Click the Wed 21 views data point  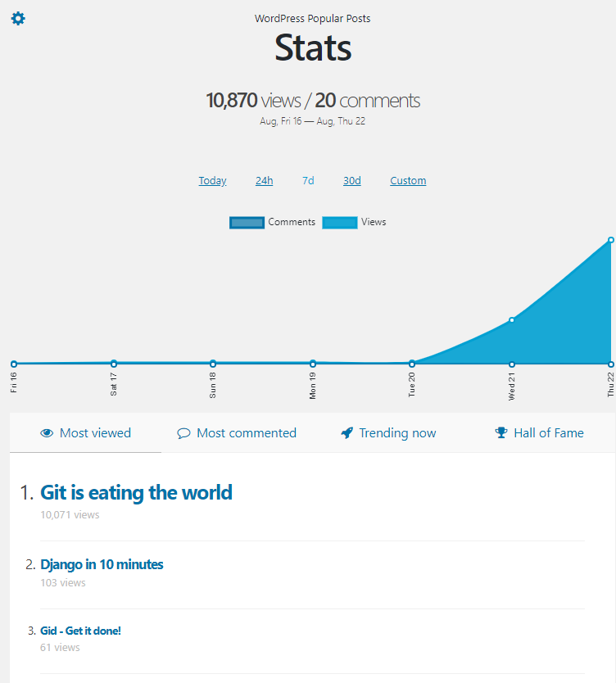[x=512, y=320]
